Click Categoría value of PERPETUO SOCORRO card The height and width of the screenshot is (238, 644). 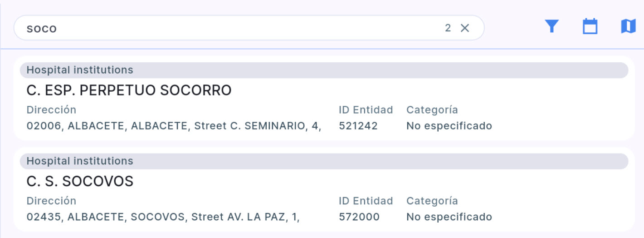point(449,126)
